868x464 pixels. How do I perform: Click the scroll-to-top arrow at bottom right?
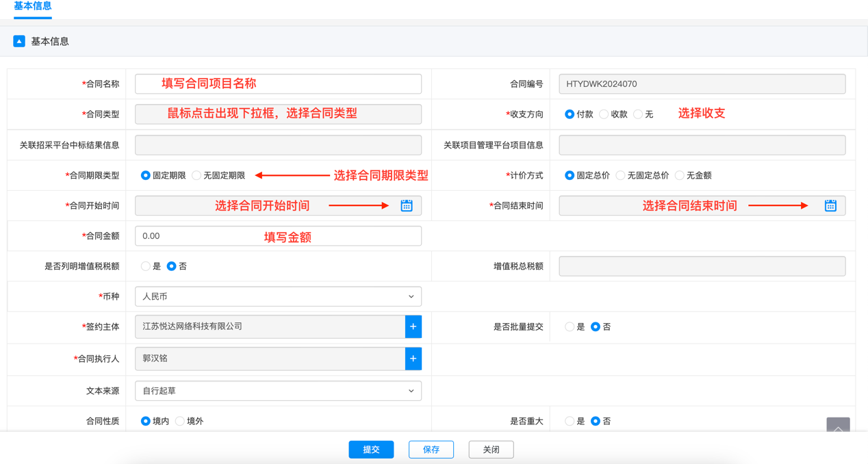838,427
